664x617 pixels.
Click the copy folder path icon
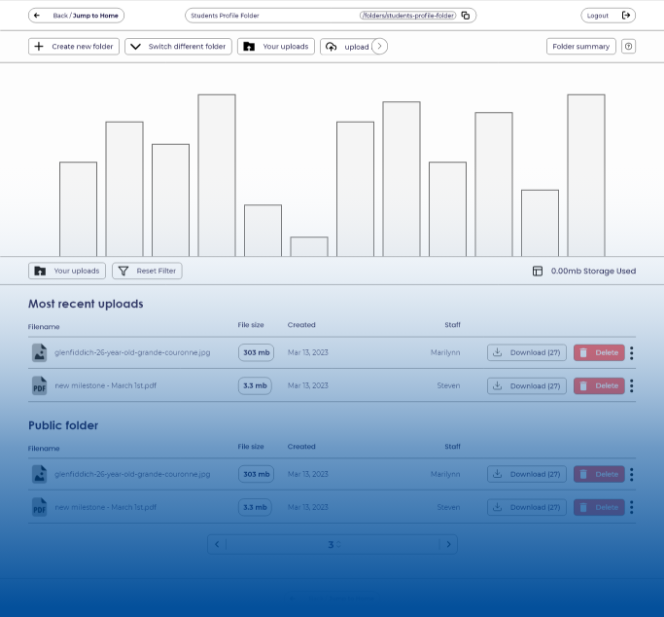pos(466,16)
